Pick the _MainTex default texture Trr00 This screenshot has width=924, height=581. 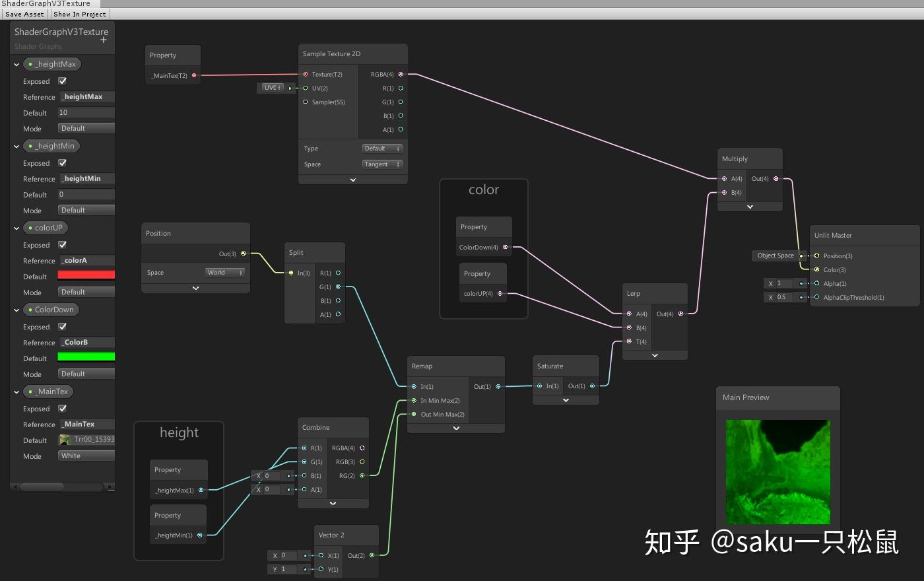click(x=86, y=440)
